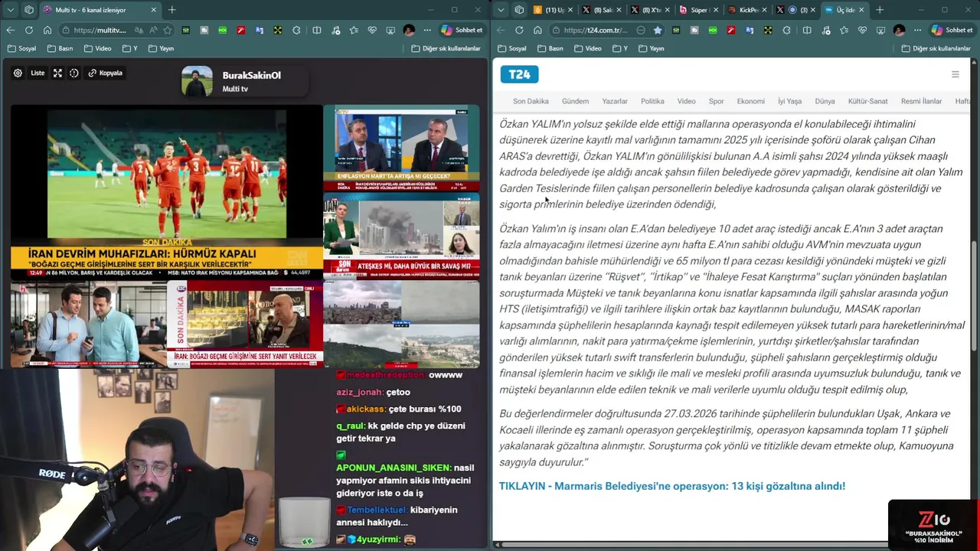Reload the Multi tv page

28,30
